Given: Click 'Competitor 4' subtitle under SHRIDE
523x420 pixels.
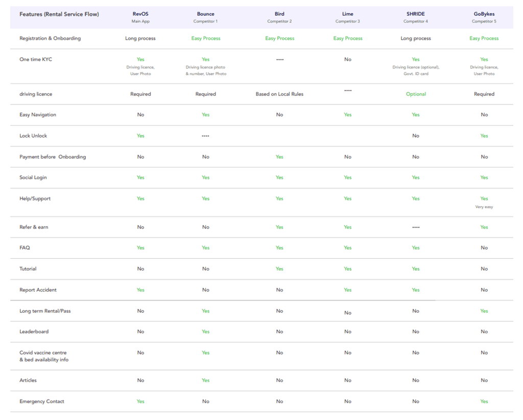Looking at the screenshot, I should point(416,21).
